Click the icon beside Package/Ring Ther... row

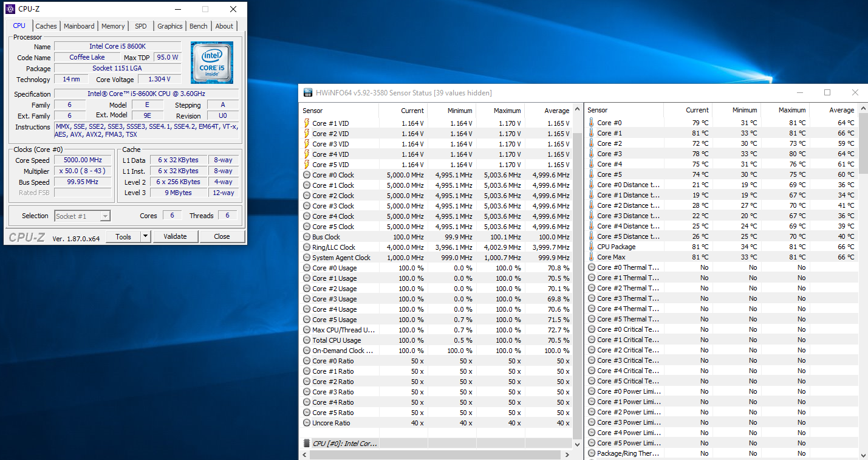tap(592, 453)
